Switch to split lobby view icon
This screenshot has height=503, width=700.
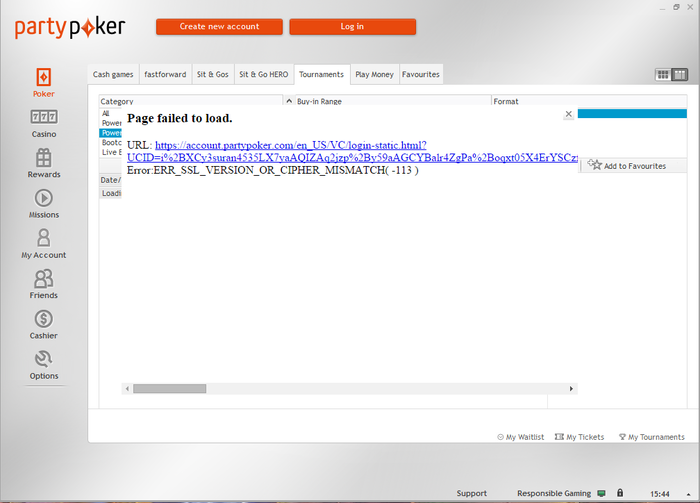tap(680, 75)
